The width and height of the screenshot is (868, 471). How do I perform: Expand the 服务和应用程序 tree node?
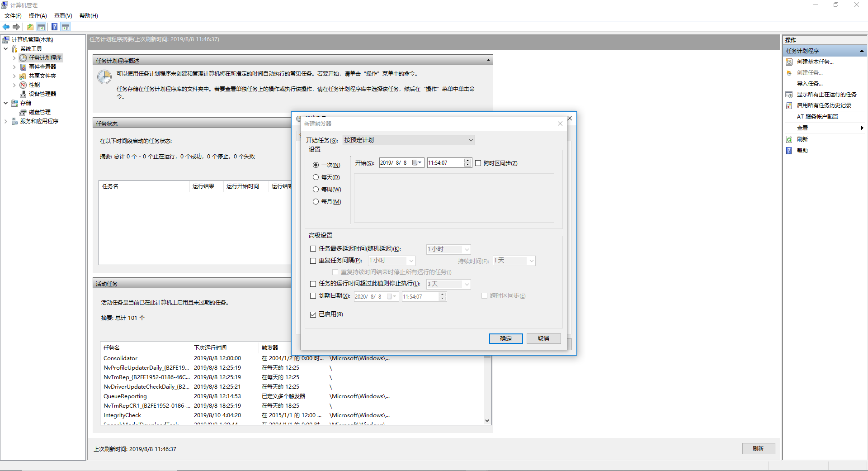pyautogui.click(x=5, y=121)
